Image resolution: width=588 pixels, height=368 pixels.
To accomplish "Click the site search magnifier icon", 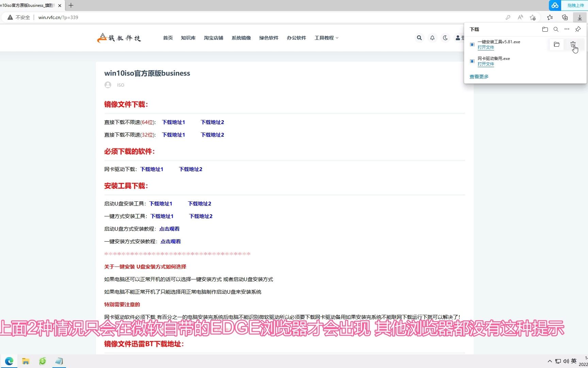I will [x=419, y=38].
